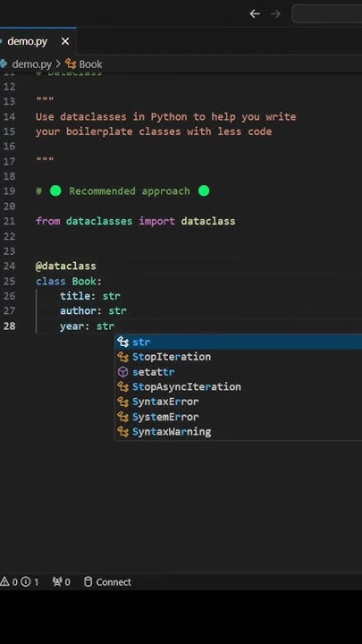The height and width of the screenshot is (644, 362).
Task: Click 'Use dataclasses in Python' docstring line
Action: point(166,116)
